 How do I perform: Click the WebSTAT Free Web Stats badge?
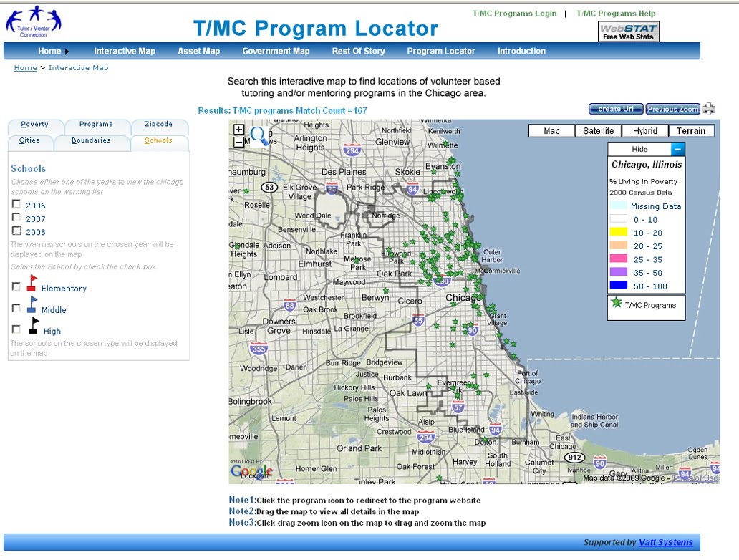[x=628, y=32]
